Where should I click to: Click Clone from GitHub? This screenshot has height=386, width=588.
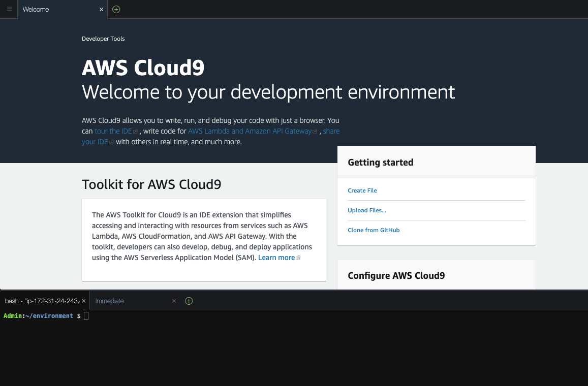coord(374,230)
